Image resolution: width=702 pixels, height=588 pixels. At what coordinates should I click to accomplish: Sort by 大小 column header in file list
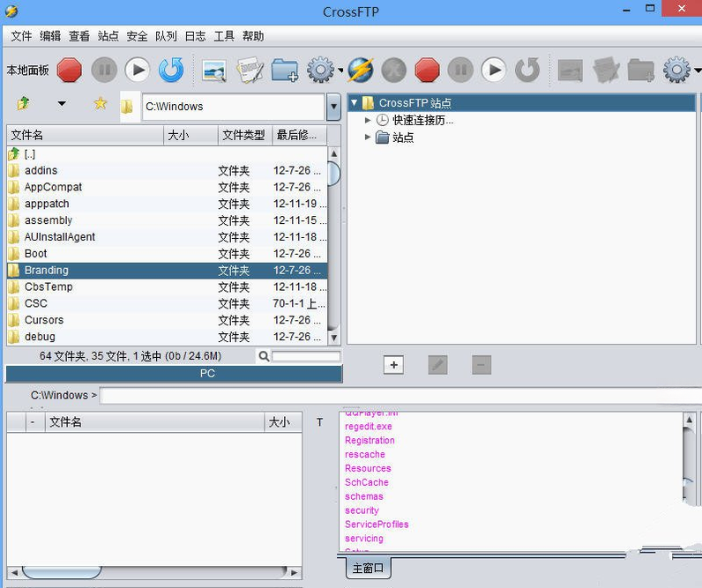tap(190, 135)
